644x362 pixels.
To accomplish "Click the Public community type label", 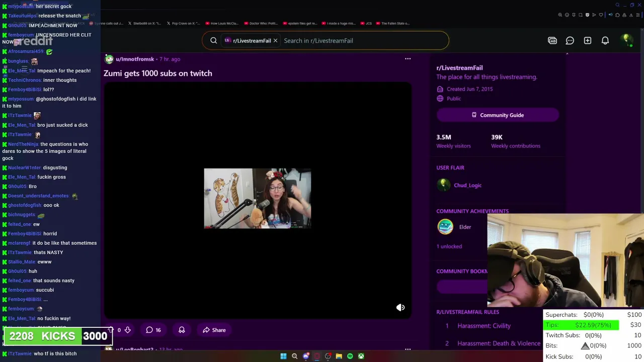I will [x=454, y=99].
